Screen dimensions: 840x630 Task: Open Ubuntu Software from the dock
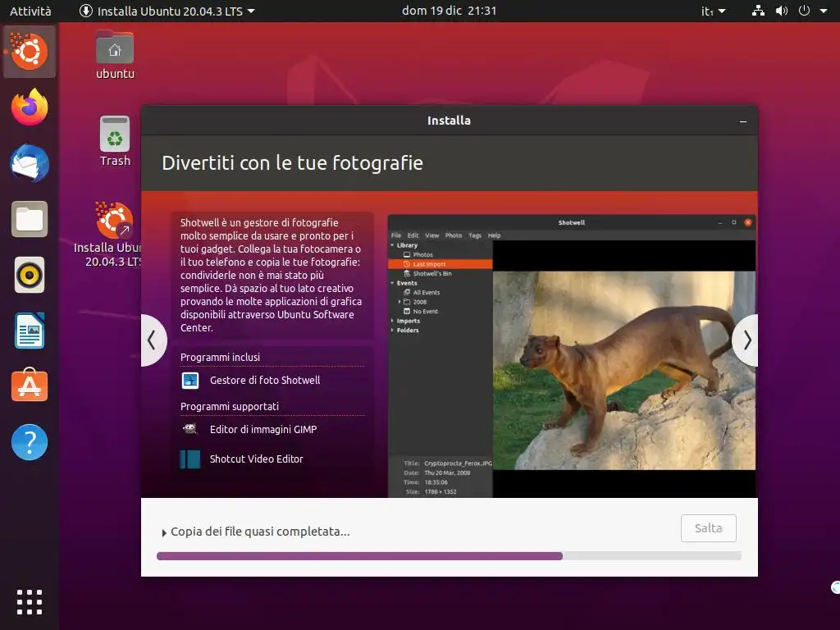click(30, 386)
